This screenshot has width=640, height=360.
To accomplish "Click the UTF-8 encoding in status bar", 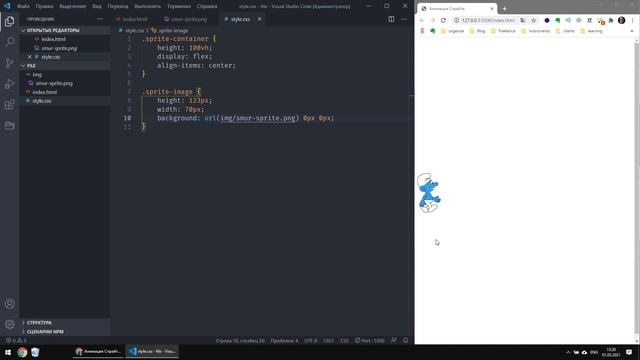I will [311, 340].
